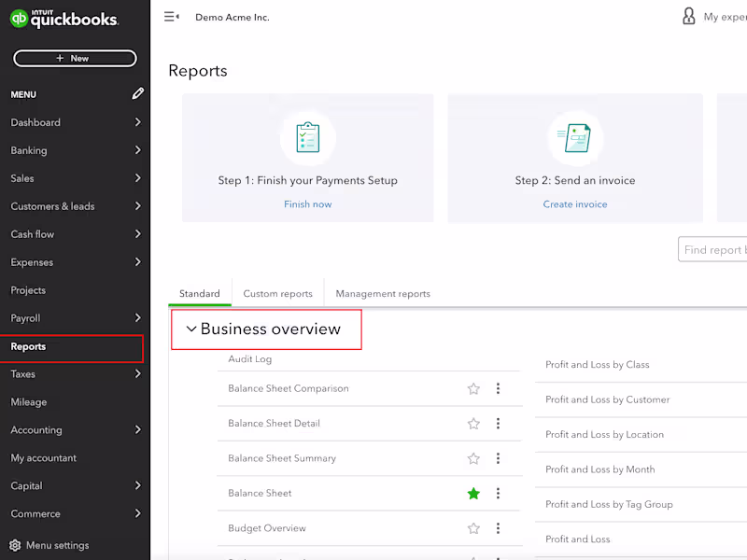Expand the Payroll submenu arrow
This screenshot has height=560, width=747.
coord(137,318)
